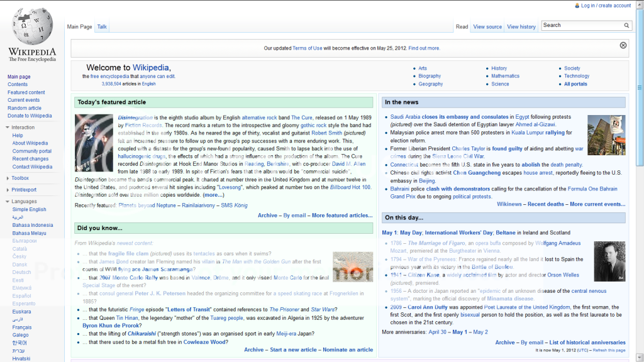This screenshot has height=362, width=644.
Task: Open the Society portal link
Action: pos(572,68)
